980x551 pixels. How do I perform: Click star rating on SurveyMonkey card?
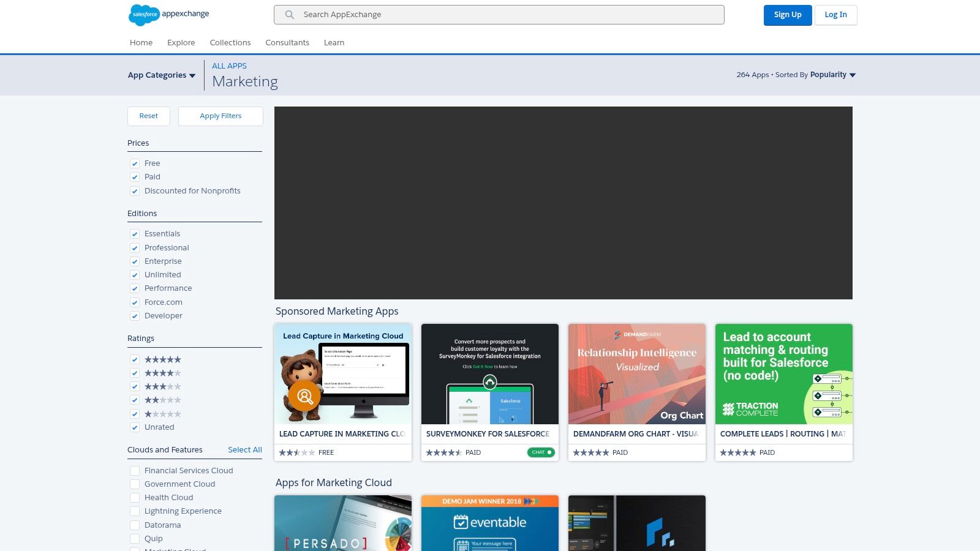tap(444, 452)
